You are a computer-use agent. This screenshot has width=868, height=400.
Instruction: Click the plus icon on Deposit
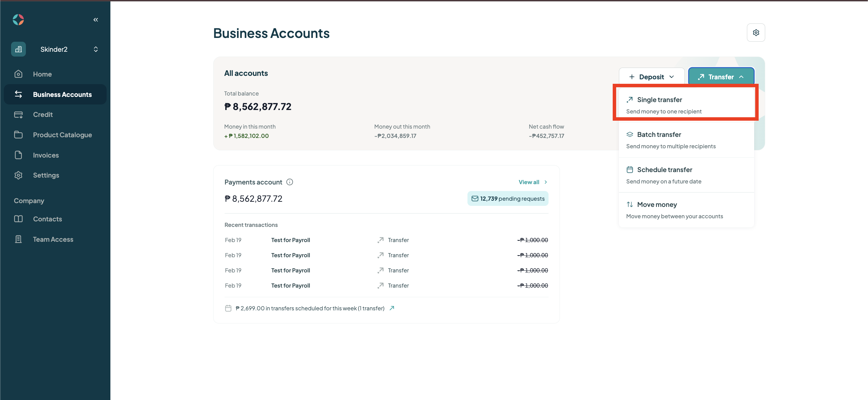click(632, 77)
